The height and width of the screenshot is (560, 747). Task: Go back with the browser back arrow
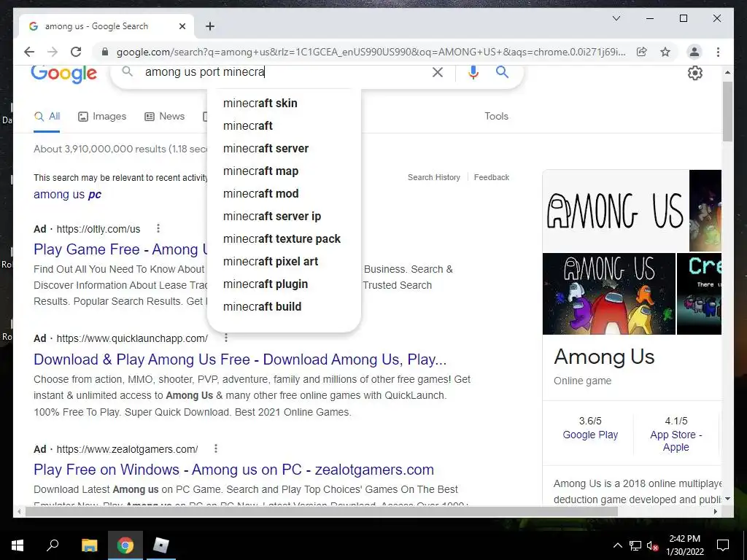click(x=29, y=52)
